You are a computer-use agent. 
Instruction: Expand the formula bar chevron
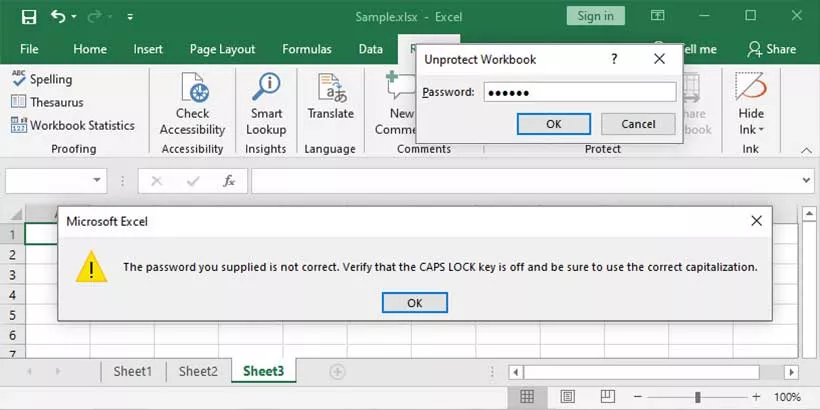pos(807,180)
